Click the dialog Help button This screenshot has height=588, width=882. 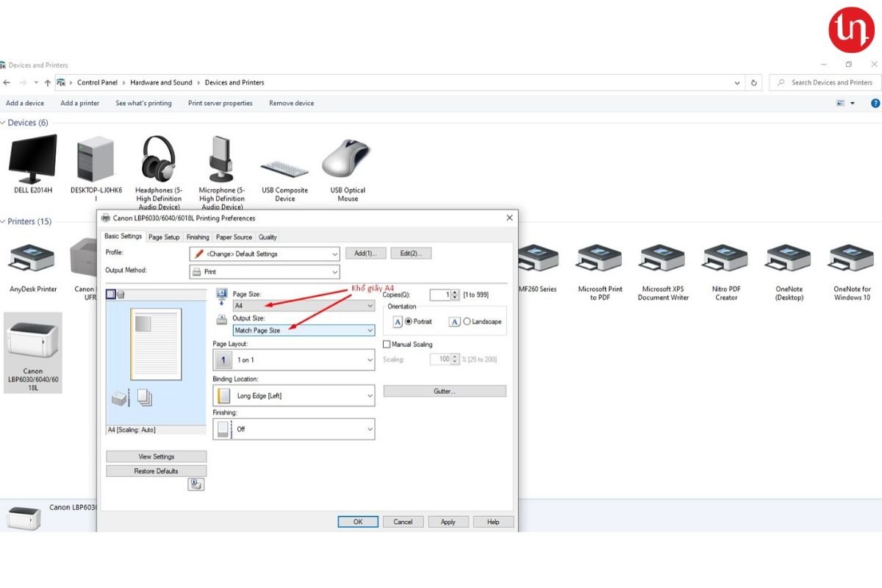click(x=493, y=522)
